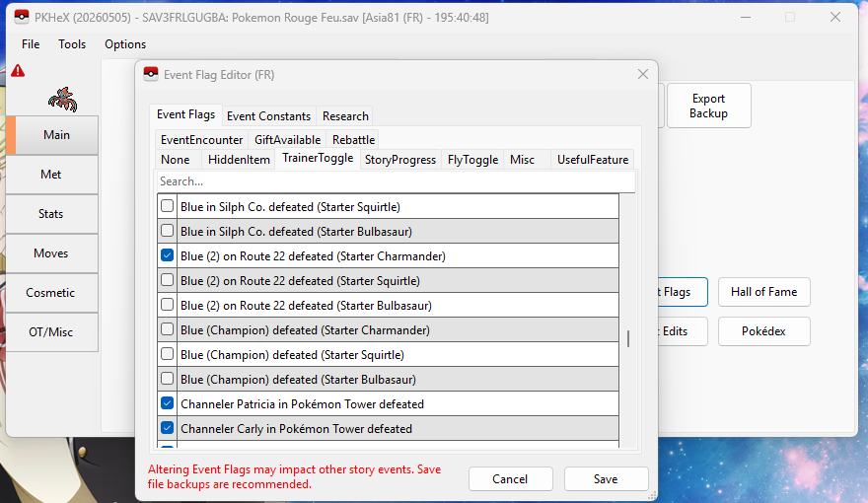Viewport: 868px width, 503px height.
Task: Click the Deoxys Pokémon sprite
Action: click(x=62, y=100)
